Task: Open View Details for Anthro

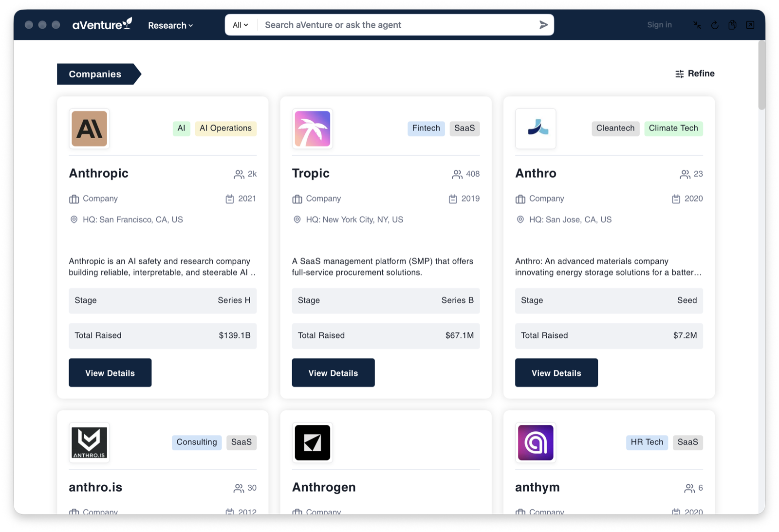Action: pyautogui.click(x=556, y=373)
